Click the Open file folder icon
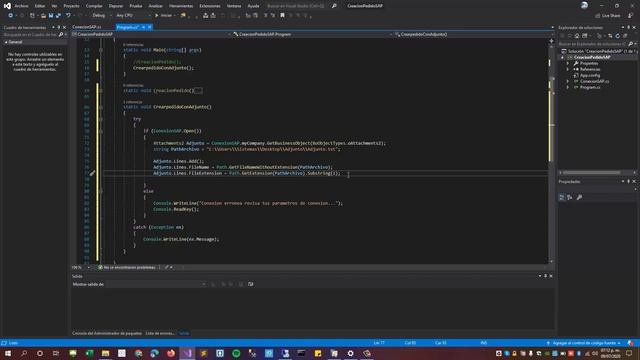640x360 pixels. [x=43, y=16]
